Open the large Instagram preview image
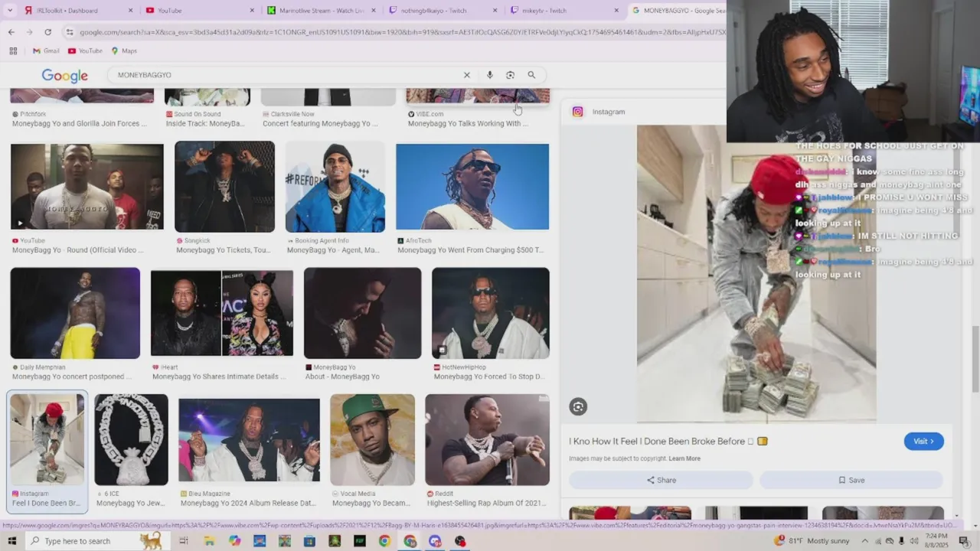Image resolution: width=980 pixels, height=551 pixels. 756,274
